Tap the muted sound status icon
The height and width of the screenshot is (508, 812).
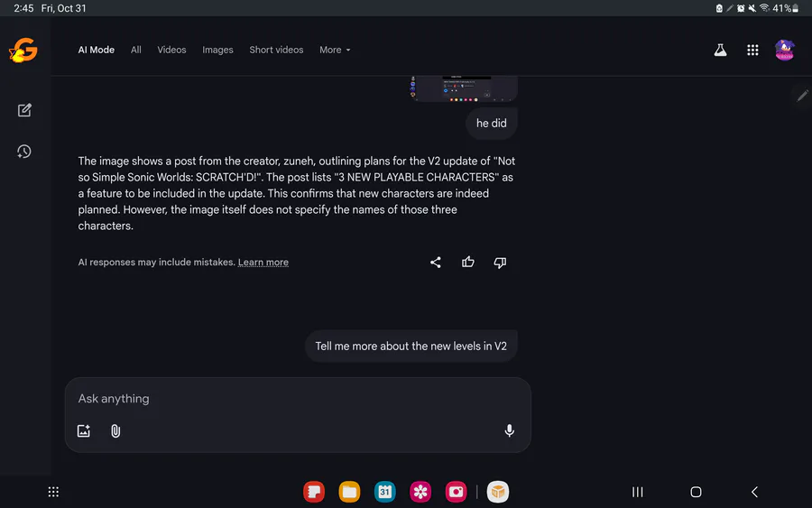752,8
